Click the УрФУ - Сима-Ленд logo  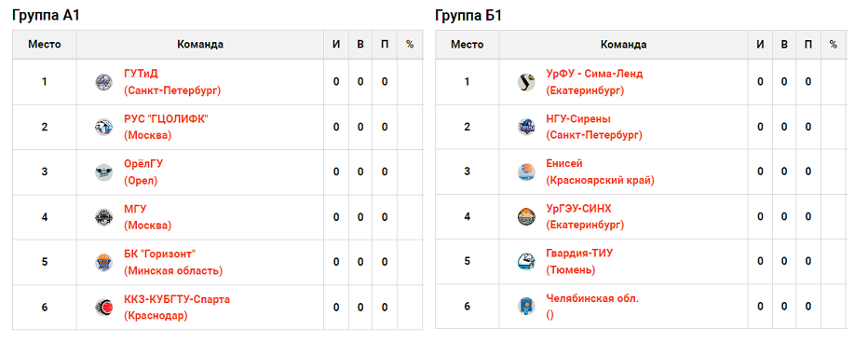[x=526, y=82]
